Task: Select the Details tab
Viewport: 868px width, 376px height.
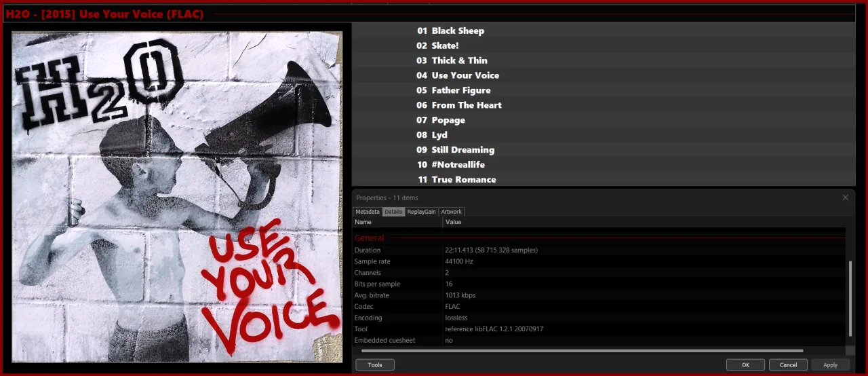Action: tap(393, 212)
